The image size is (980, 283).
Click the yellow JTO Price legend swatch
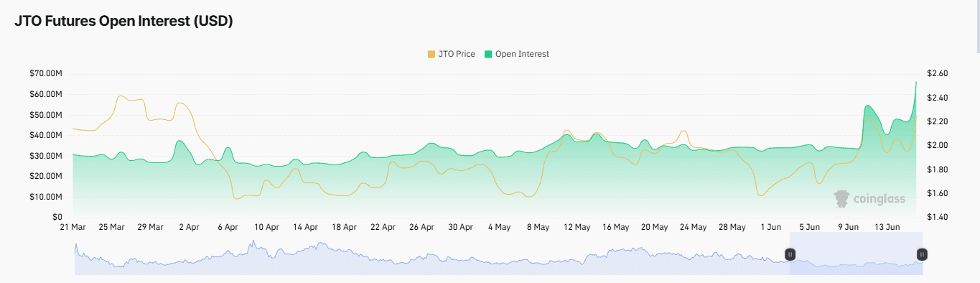[431, 54]
